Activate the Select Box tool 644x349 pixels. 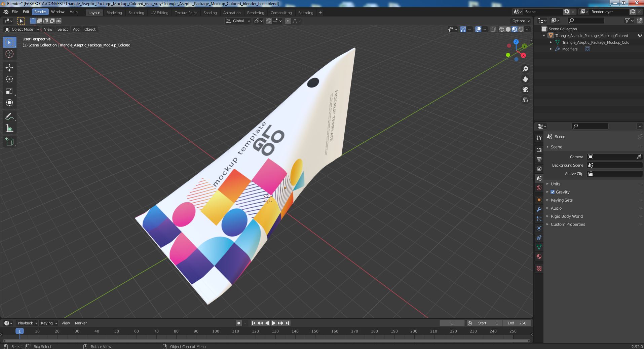(9, 42)
